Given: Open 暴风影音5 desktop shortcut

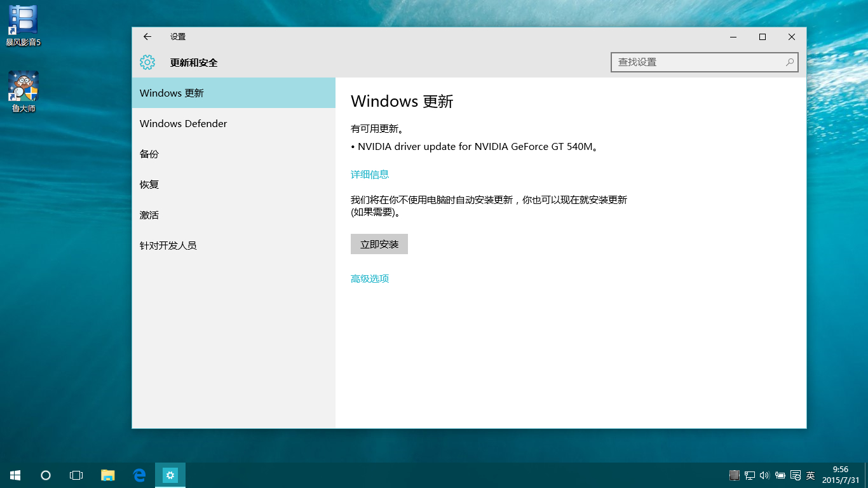Looking at the screenshot, I should coord(23,26).
